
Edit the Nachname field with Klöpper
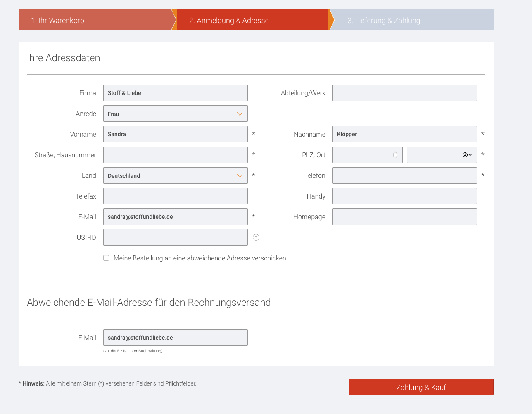point(404,134)
